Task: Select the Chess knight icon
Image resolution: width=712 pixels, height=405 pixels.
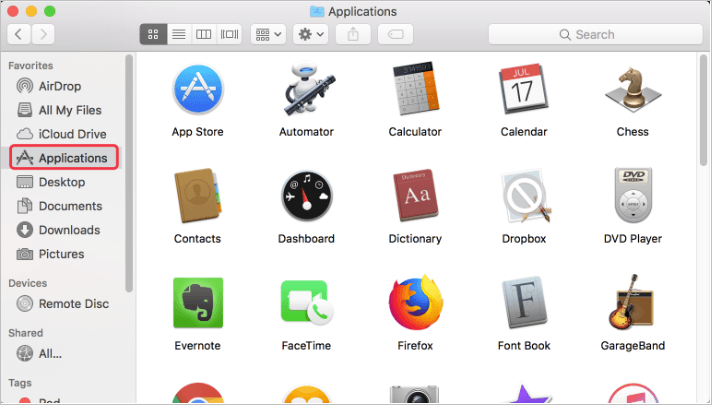Action: point(633,90)
